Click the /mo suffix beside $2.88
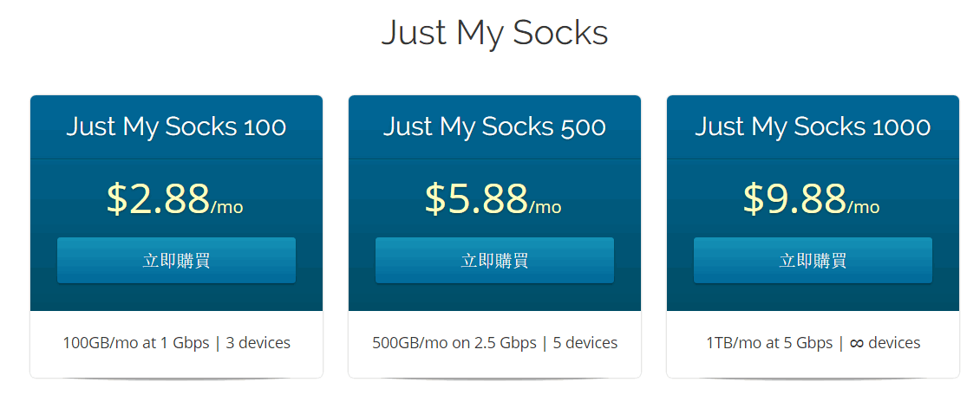This screenshot has height=408, width=980. point(227,207)
